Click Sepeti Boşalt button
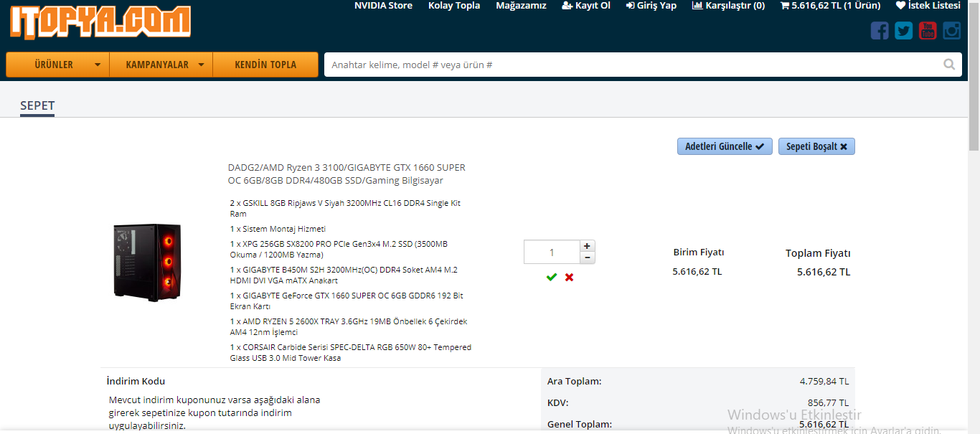The image size is (980, 434). [x=816, y=146]
